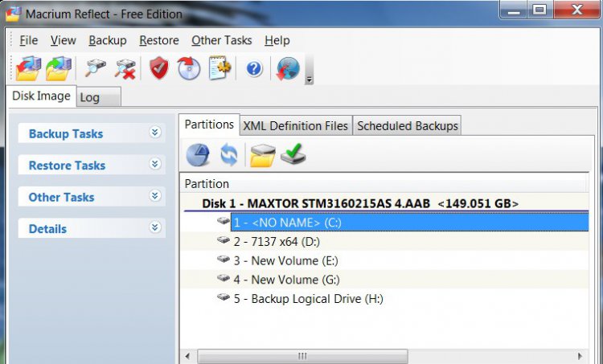Select partition 1 - <NO NAME> (C:)
Image resolution: width=603 pixels, height=364 pixels.
[409, 223]
